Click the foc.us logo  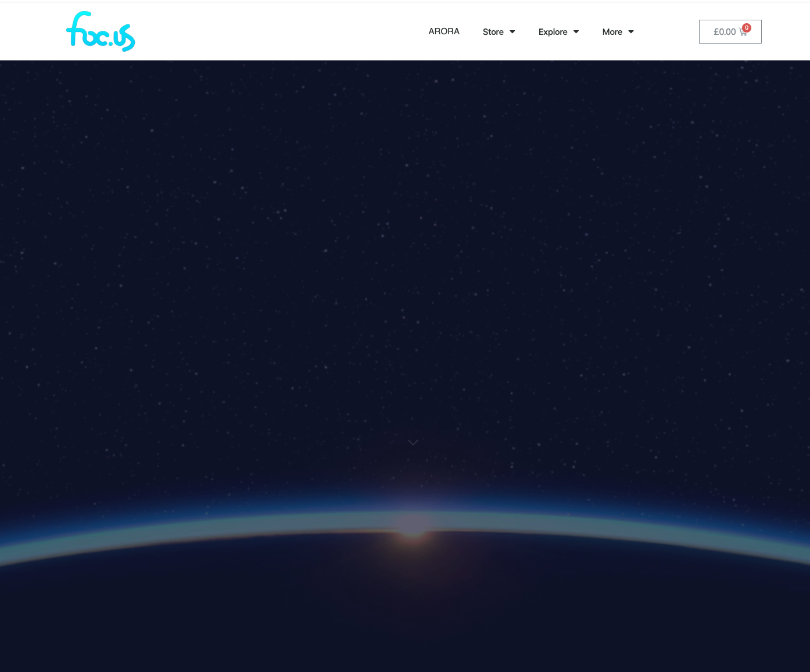[x=101, y=31]
